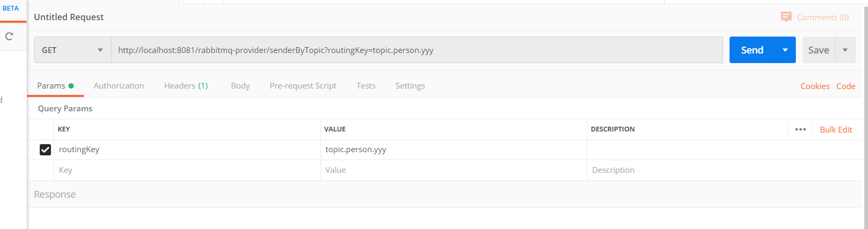
Task: Switch to the Authorization tab
Action: tap(119, 86)
